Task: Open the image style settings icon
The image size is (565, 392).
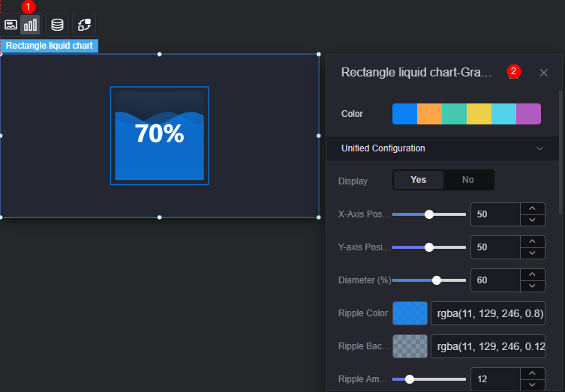Action: coord(11,25)
